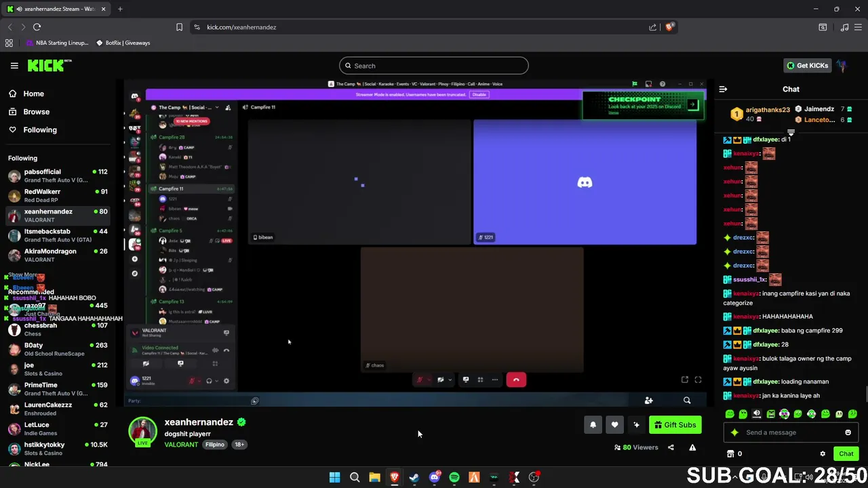This screenshot has height=488, width=868.
Task: Open Brave main menu icon
Action: pyautogui.click(x=859, y=27)
